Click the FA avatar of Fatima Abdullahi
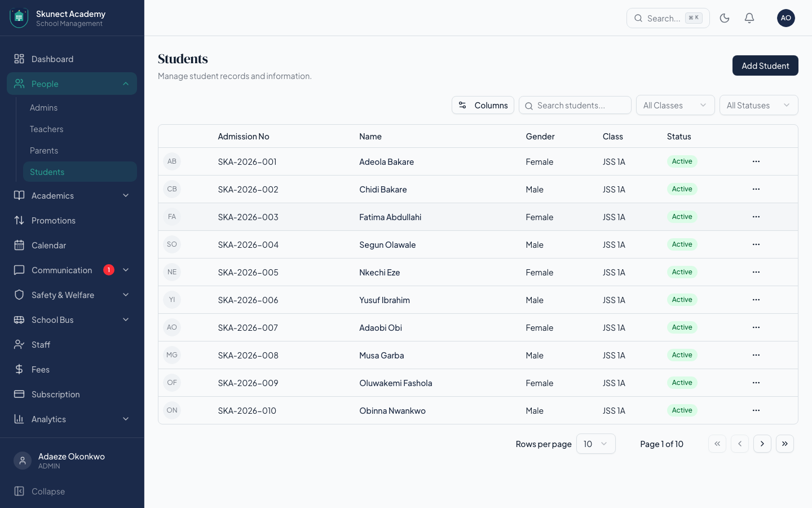The height and width of the screenshot is (508, 812). pos(172,217)
